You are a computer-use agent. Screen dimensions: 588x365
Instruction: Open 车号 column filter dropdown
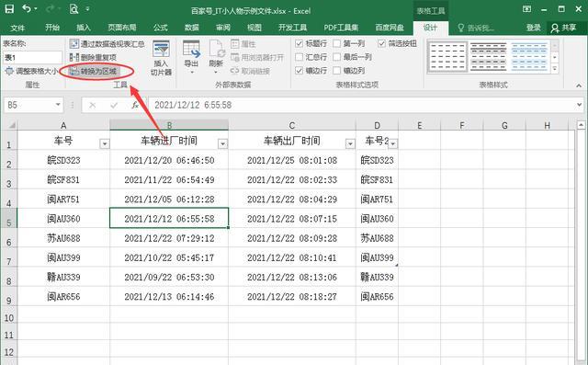[x=105, y=143]
